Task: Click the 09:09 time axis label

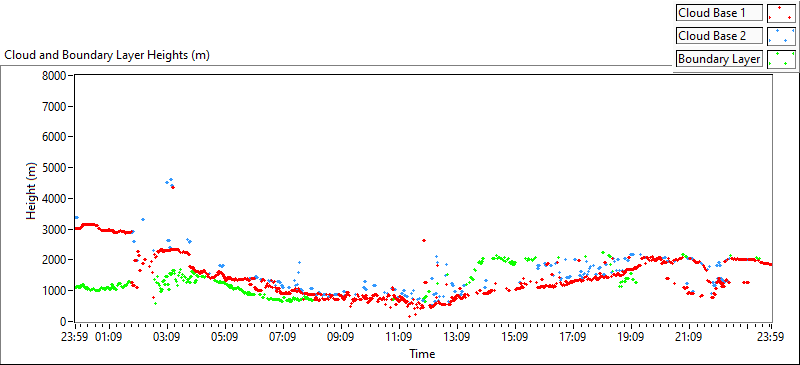Action: tap(341, 337)
